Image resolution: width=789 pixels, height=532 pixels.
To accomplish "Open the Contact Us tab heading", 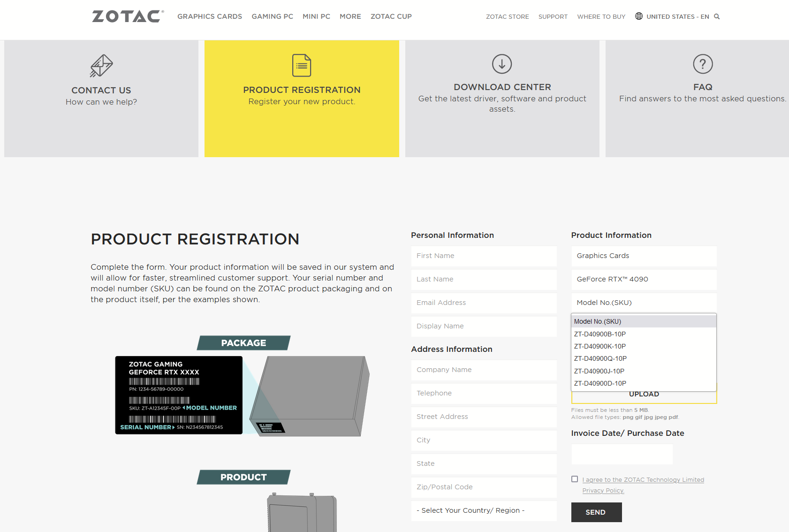I will coord(101,90).
